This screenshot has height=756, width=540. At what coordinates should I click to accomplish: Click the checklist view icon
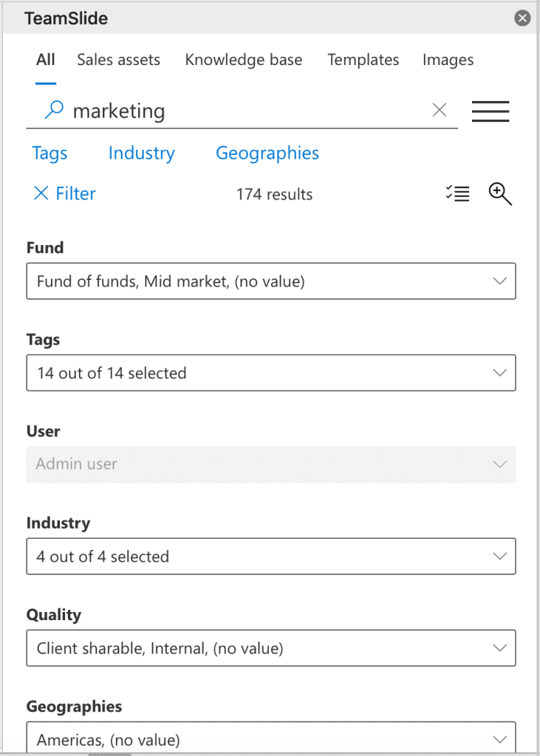pyautogui.click(x=457, y=194)
